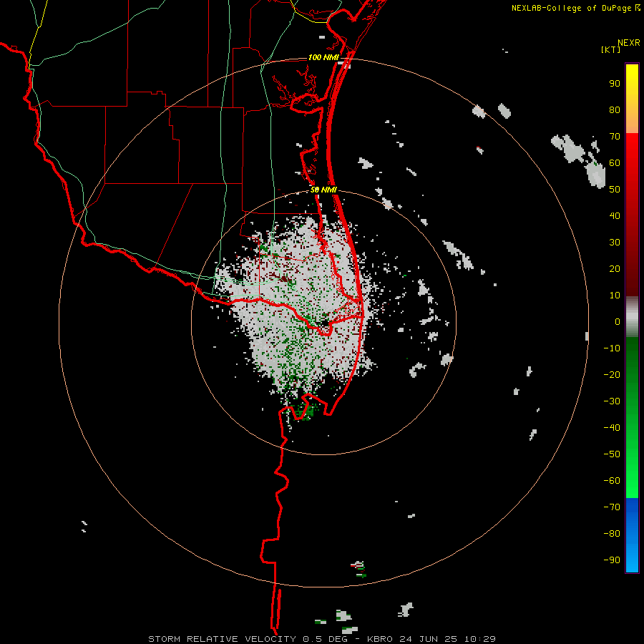Click the NEXLAB-College of DuPage watermark text
Image resolution: width=644 pixels, height=644 pixels.
click(x=571, y=8)
